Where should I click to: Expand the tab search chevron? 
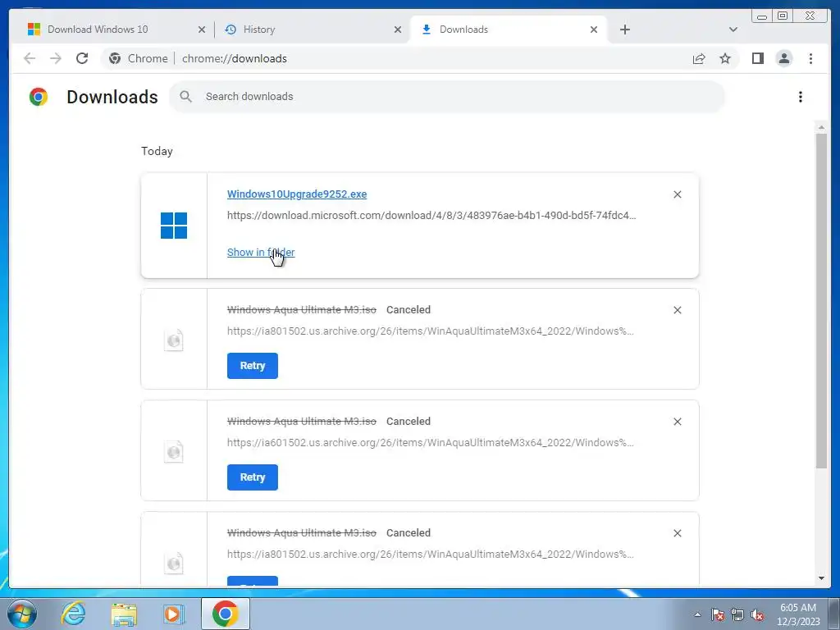click(x=733, y=30)
